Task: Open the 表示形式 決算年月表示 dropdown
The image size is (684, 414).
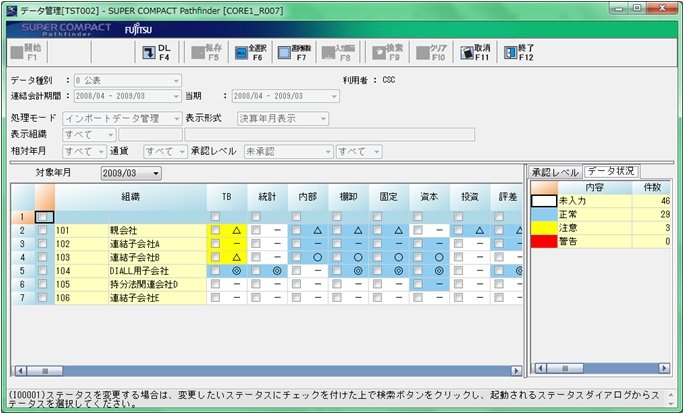Action: pyautogui.click(x=323, y=119)
